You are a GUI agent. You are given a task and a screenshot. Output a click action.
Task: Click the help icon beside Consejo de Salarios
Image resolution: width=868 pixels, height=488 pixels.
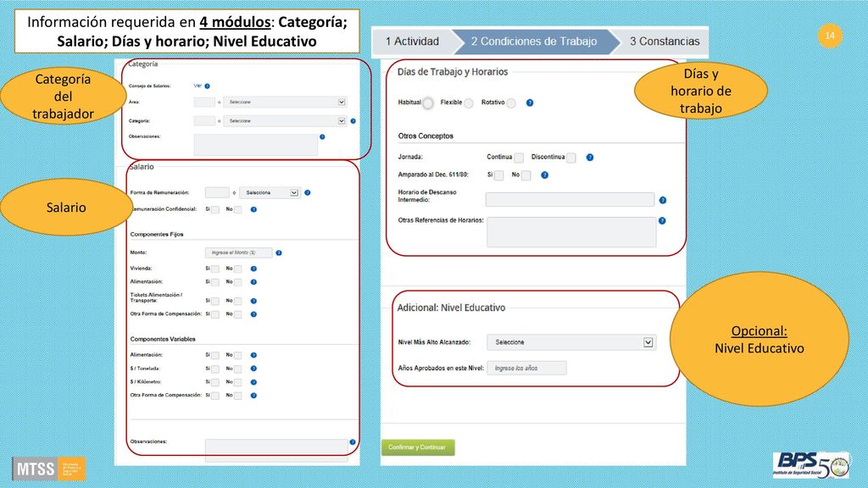click(x=207, y=86)
